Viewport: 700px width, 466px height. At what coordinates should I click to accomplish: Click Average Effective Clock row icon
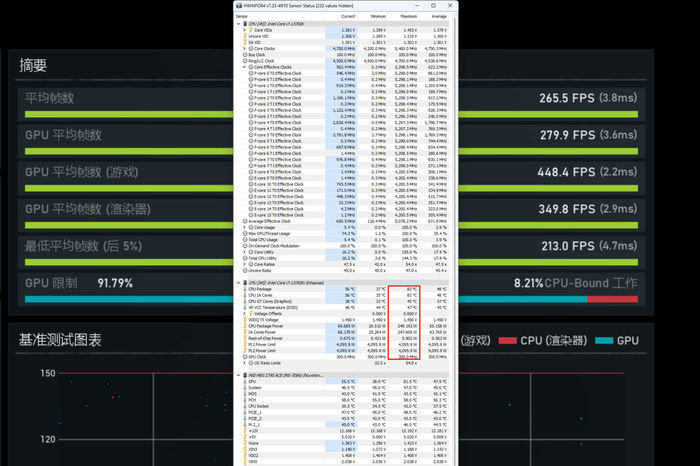pyautogui.click(x=245, y=221)
